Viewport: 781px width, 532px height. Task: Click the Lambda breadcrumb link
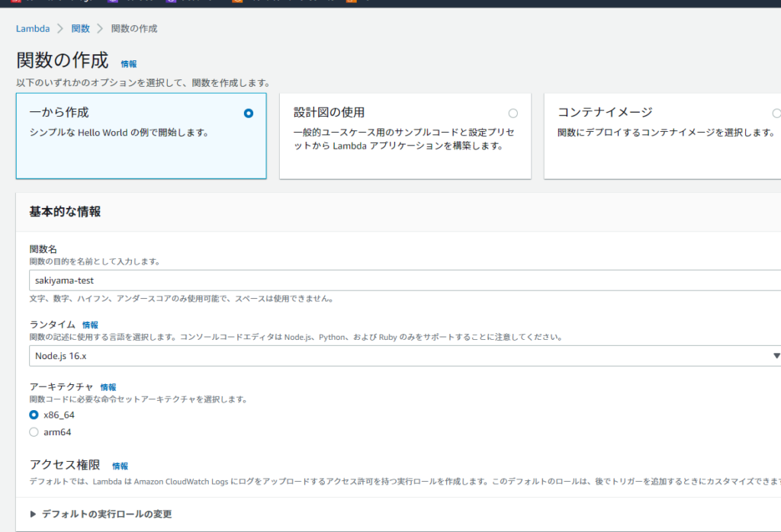(x=33, y=28)
